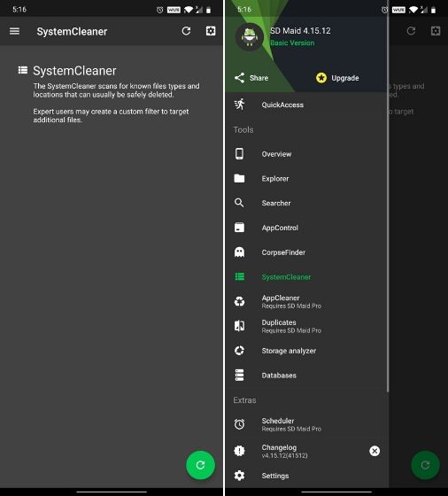The height and width of the screenshot is (496, 448).
Task: Tap Upgrade with the yellow star
Action: click(x=337, y=78)
